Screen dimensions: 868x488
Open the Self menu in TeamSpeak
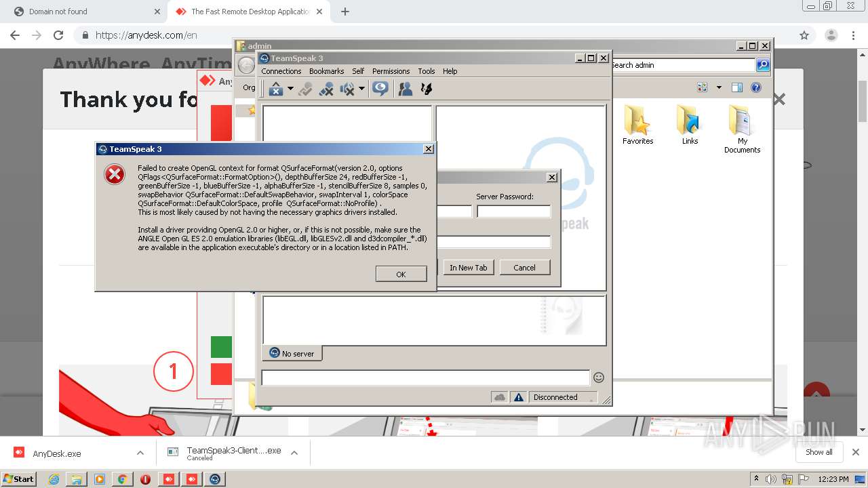click(x=358, y=71)
